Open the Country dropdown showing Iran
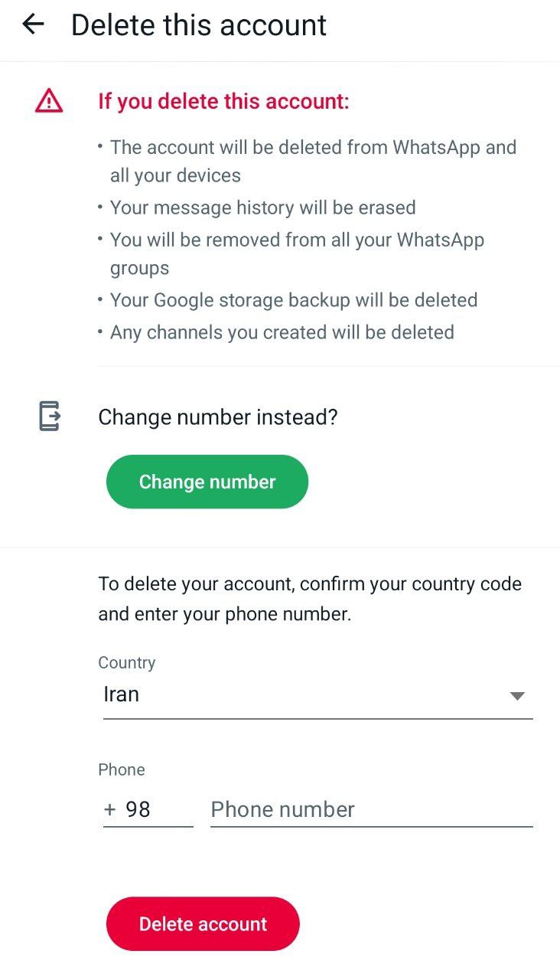This screenshot has width=560, height=980. (306, 695)
